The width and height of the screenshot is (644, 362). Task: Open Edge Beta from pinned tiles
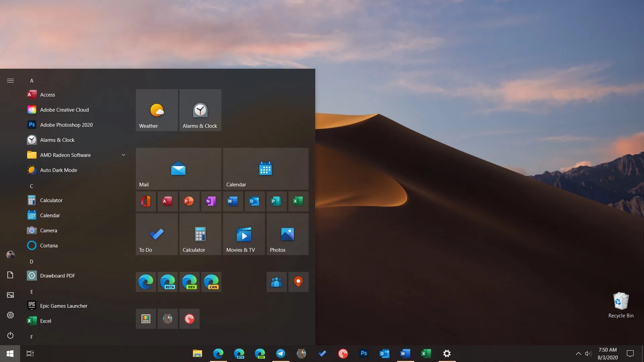[x=168, y=282]
